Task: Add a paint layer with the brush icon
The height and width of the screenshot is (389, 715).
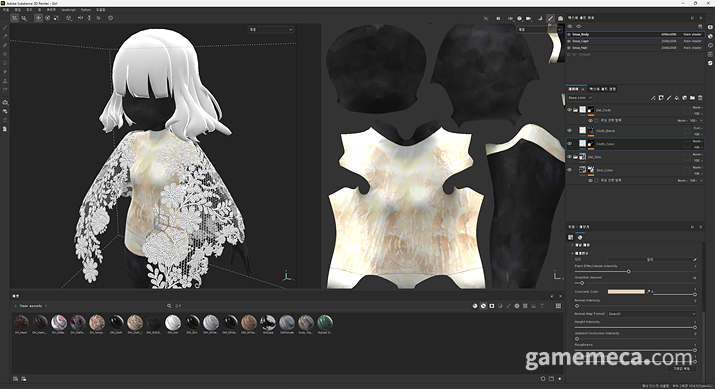Action: [x=669, y=98]
